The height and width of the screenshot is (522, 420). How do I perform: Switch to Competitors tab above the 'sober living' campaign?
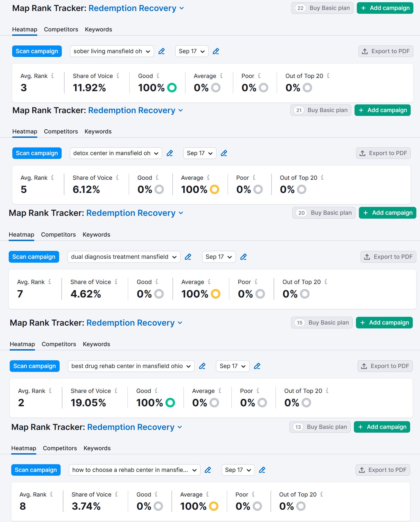(61, 29)
